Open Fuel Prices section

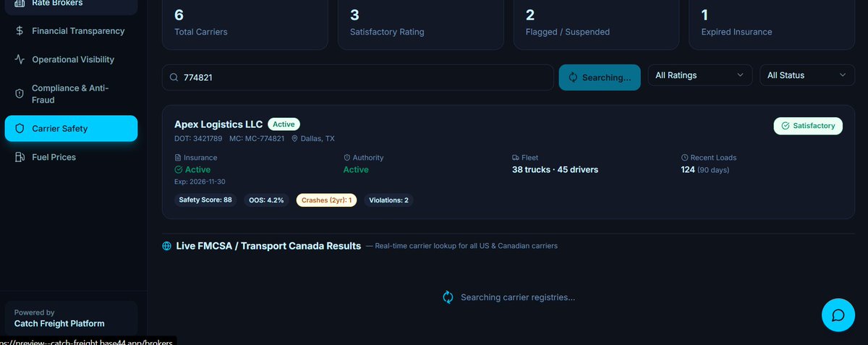tap(71, 157)
